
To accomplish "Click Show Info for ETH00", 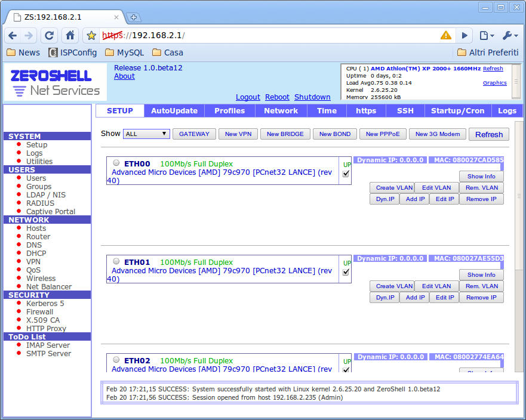I will (481, 177).
